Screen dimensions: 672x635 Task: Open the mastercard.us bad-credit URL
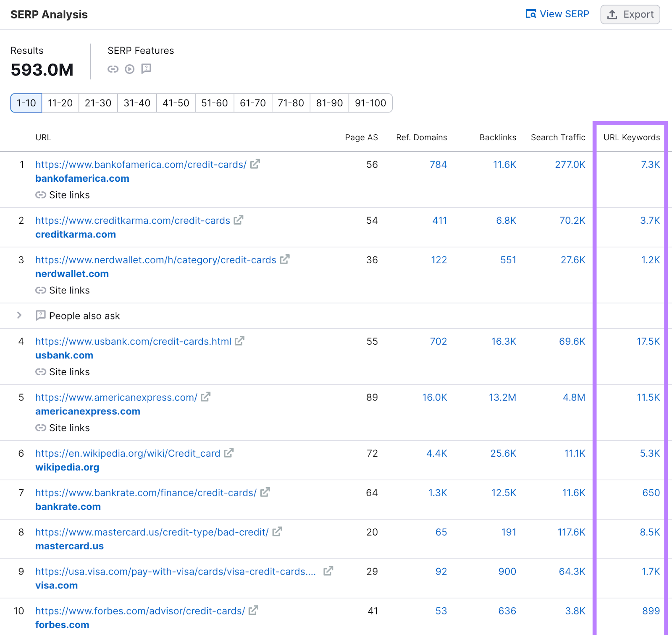pyautogui.click(x=152, y=532)
